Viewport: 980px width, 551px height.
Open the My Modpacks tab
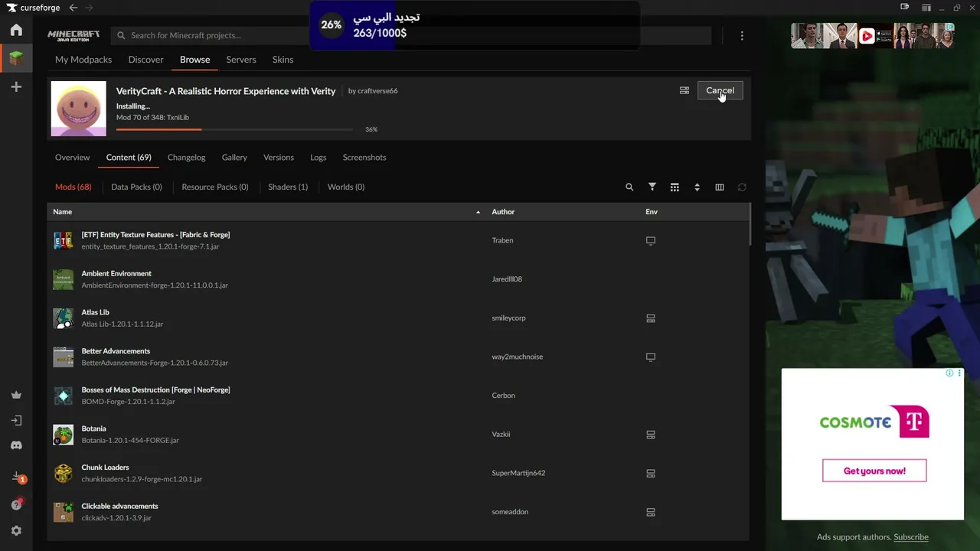83,60
